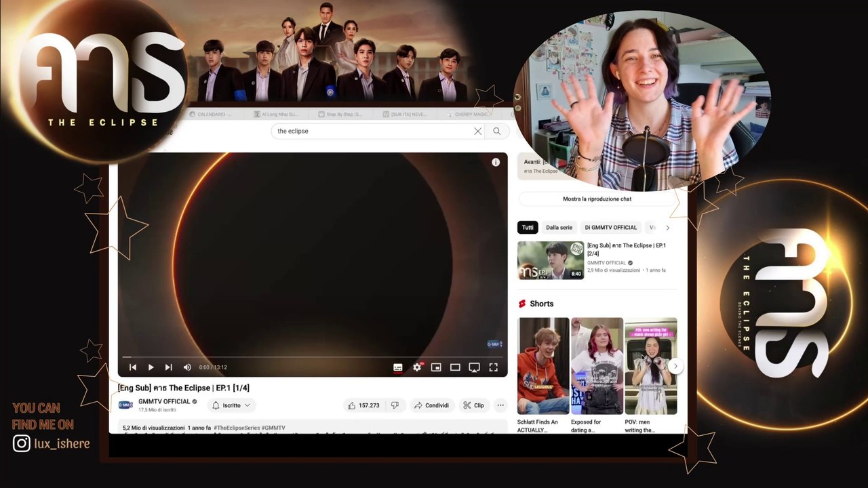This screenshot has width=868, height=488.
Task: Show more filter chips with the arrow
Action: point(667,228)
